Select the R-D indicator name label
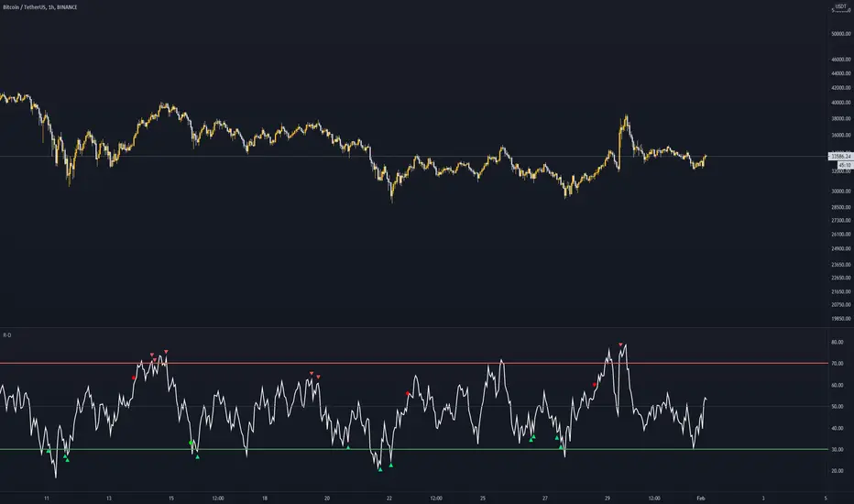The image size is (854, 504). pos(7,335)
